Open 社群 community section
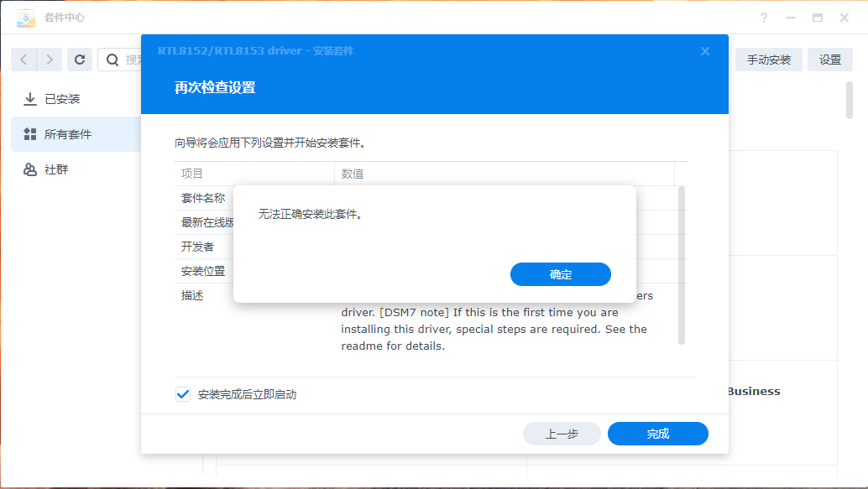868x489 pixels. pyautogui.click(x=56, y=169)
